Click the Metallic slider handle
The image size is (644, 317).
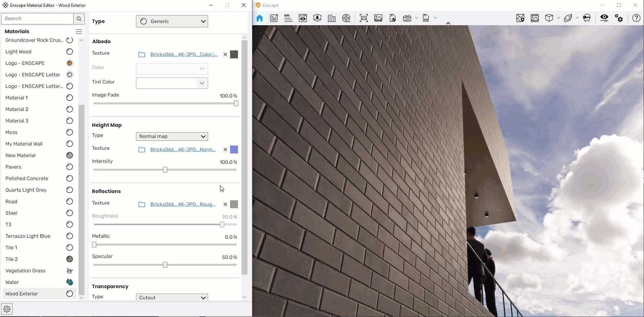click(x=94, y=245)
